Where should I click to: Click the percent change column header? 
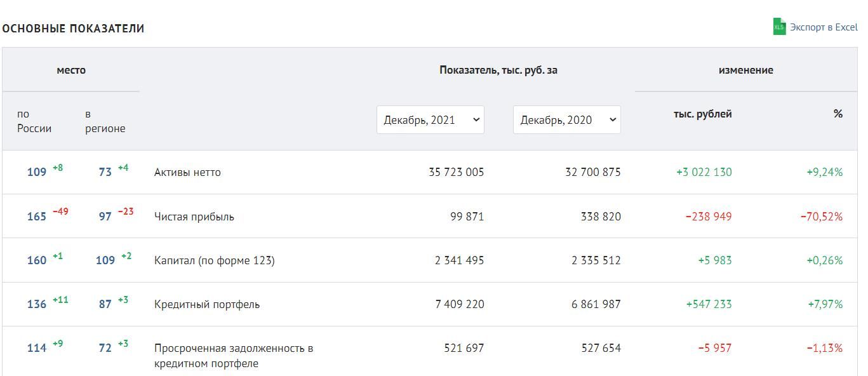[838, 114]
